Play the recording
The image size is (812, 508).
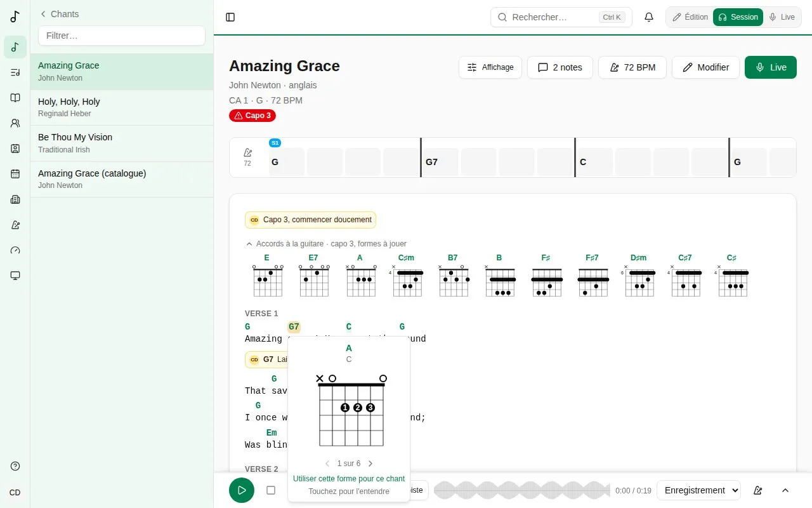tap(242, 490)
